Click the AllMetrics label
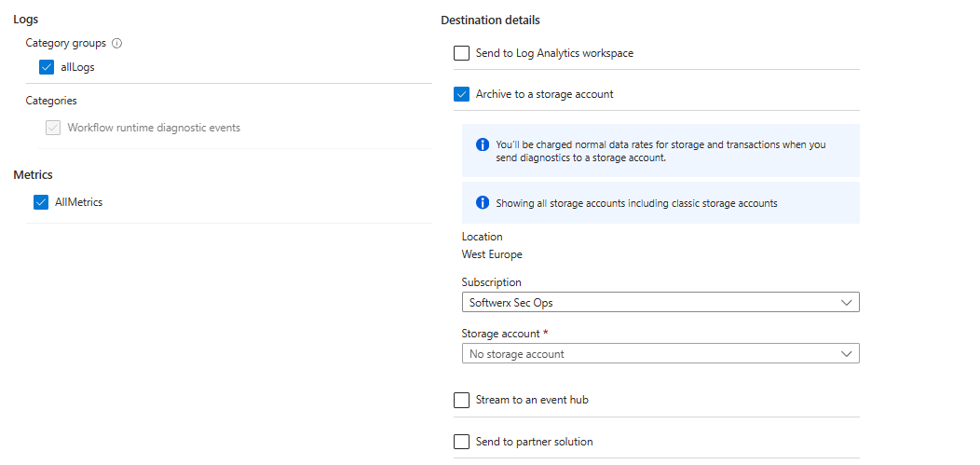Viewport: 980px width, 465px height. click(79, 202)
